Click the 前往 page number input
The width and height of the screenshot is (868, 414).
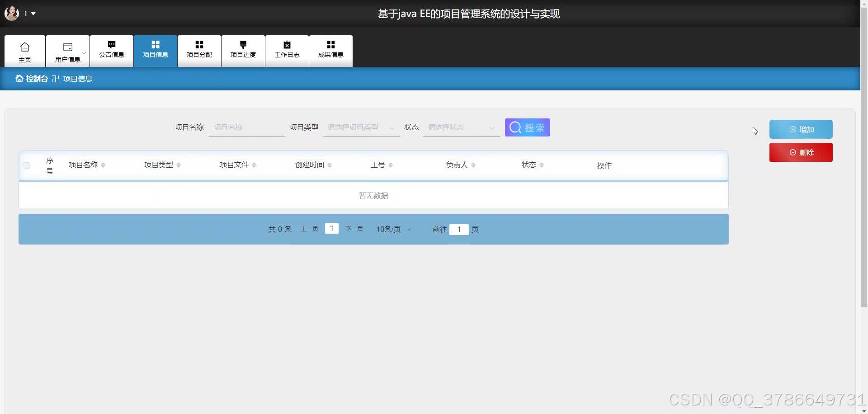(459, 230)
